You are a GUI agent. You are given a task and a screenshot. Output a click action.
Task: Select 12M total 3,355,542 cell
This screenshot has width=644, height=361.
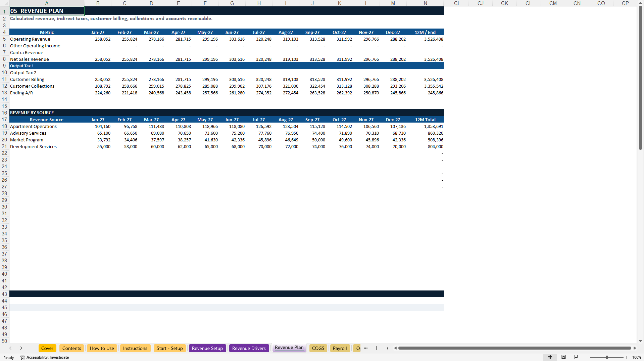point(425,86)
